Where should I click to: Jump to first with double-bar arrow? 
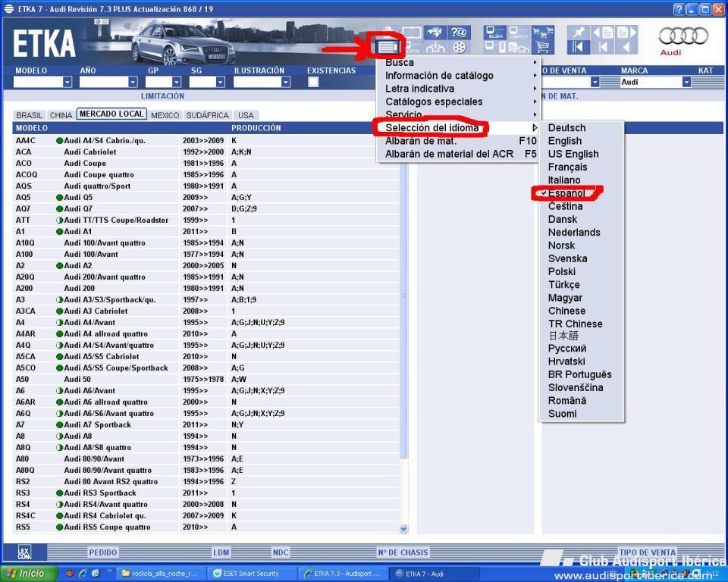click(578, 47)
